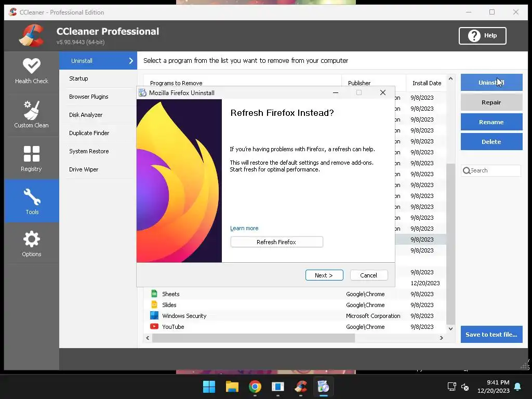This screenshot has width=532, height=399.
Task: Click the Delete button
Action: point(491,141)
